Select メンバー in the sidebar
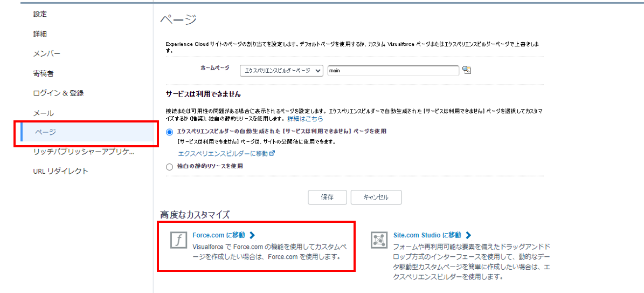 [47, 53]
